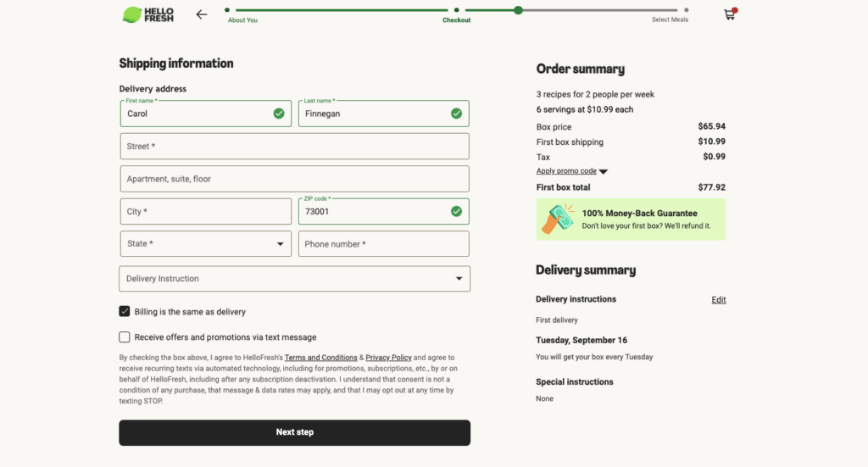Open the Terms and Conditions link
Image resolution: width=868 pixels, height=467 pixels.
pos(320,358)
